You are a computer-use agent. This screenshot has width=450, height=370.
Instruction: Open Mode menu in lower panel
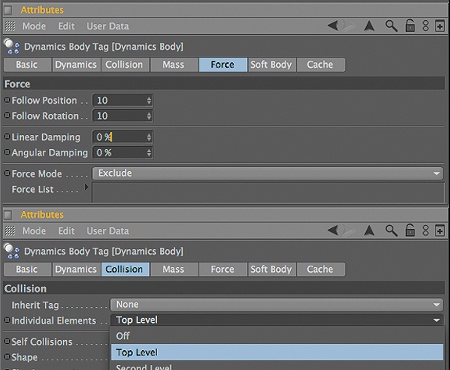pos(34,231)
